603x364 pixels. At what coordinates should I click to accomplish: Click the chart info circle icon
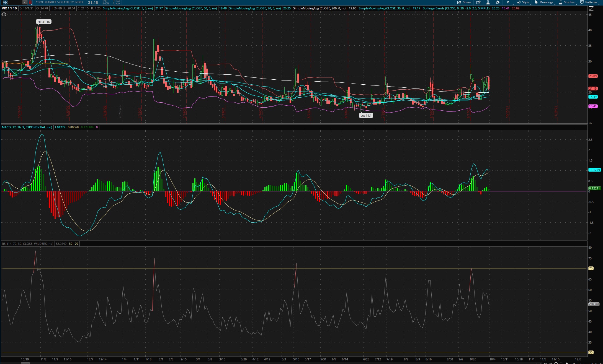click(4, 14)
